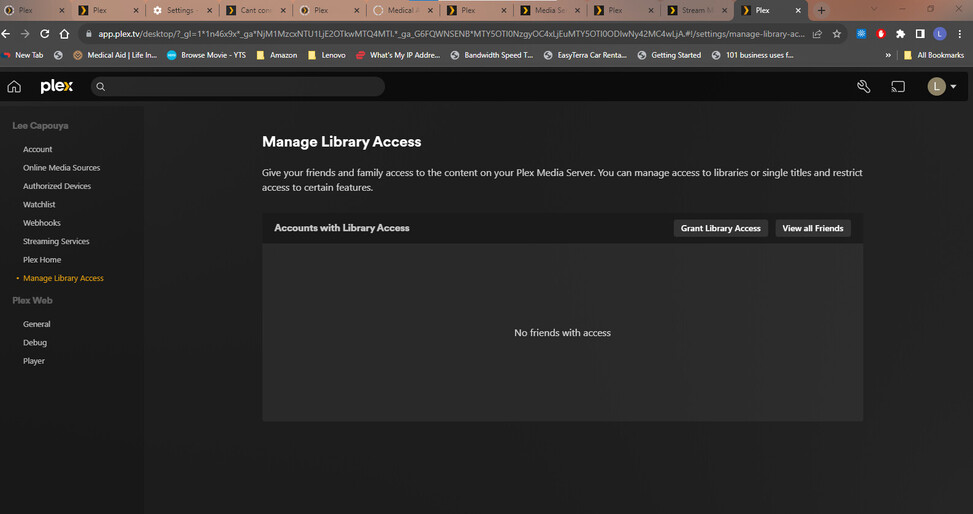Select Manage Library Access in the sidebar
Viewport: 973px width, 514px height.
pyautogui.click(x=63, y=278)
